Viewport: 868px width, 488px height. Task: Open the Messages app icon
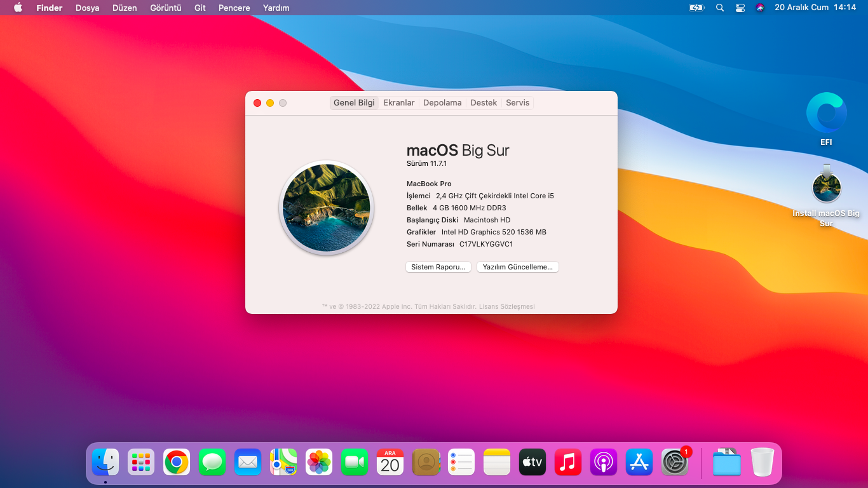click(212, 462)
